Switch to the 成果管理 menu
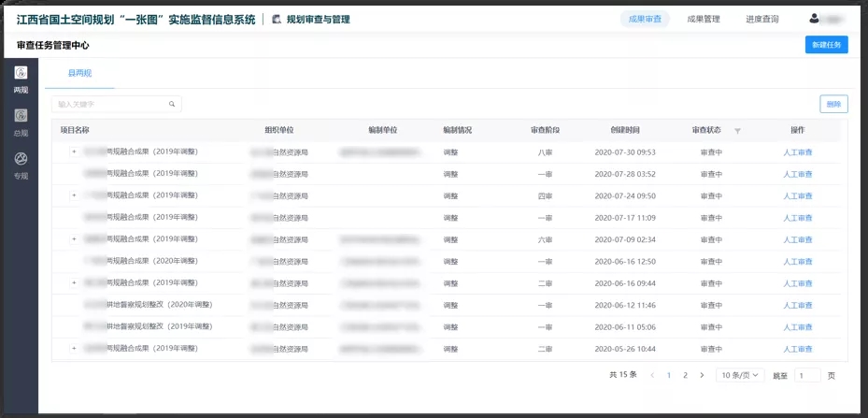868x418 pixels. pyautogui.click(x=703, y=19)
